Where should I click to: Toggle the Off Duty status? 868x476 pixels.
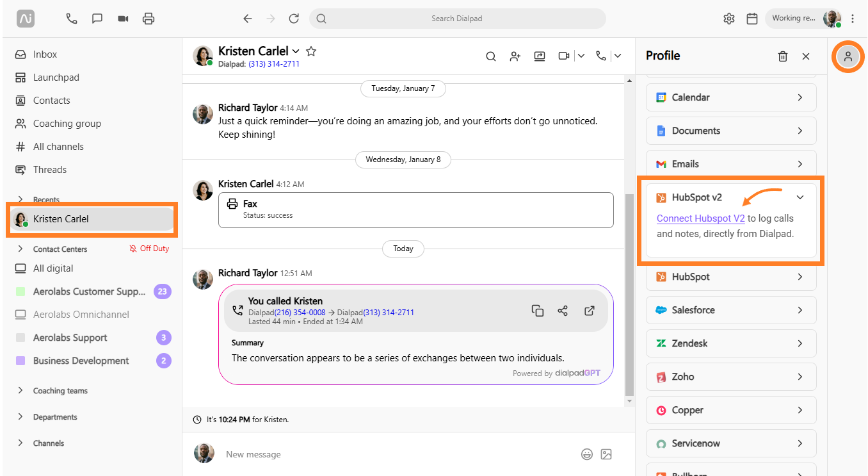click(149, 249)
